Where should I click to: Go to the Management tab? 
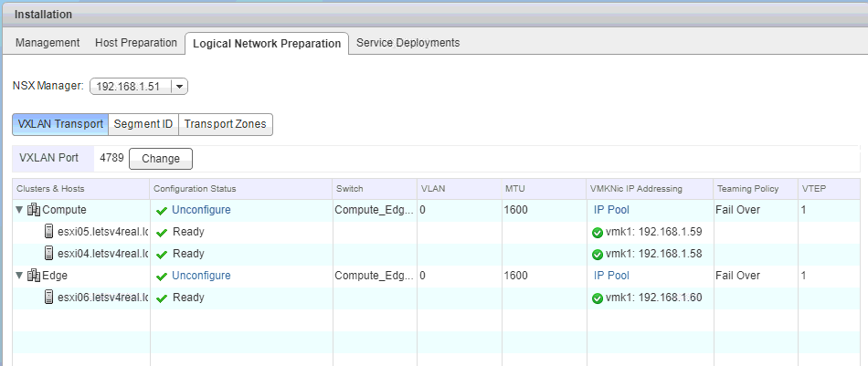click(x=48, y=43)
